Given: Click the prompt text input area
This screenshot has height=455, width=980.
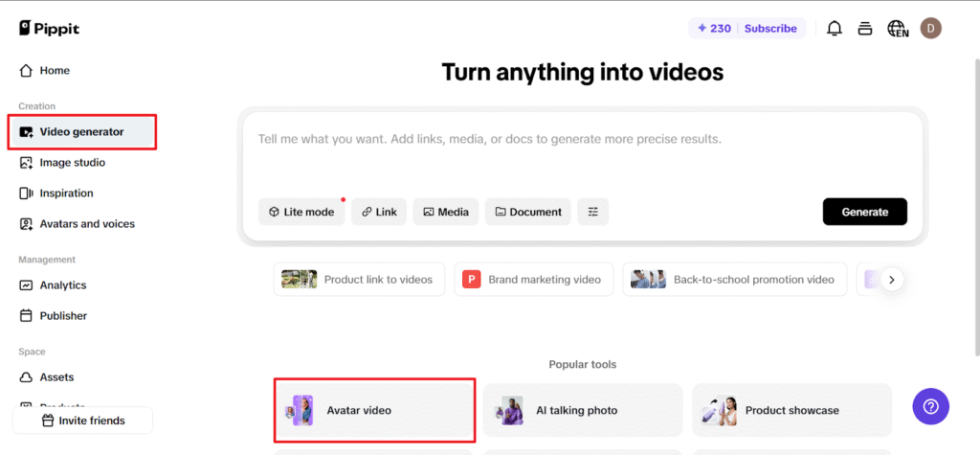Looking at the screenshot, I should 582,153.
